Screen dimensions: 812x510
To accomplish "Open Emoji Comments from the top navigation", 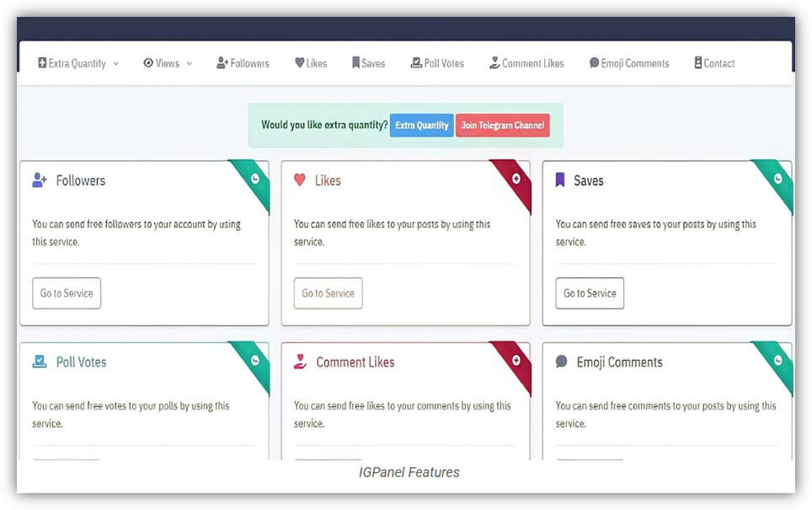I will (x=629, y=63).
